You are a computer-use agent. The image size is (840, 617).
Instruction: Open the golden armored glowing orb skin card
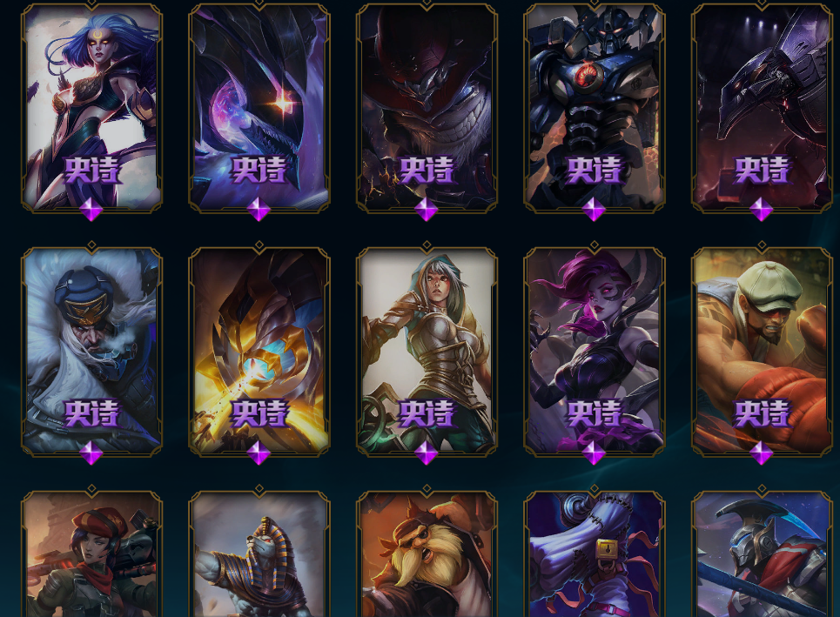(x=259, y=352)
